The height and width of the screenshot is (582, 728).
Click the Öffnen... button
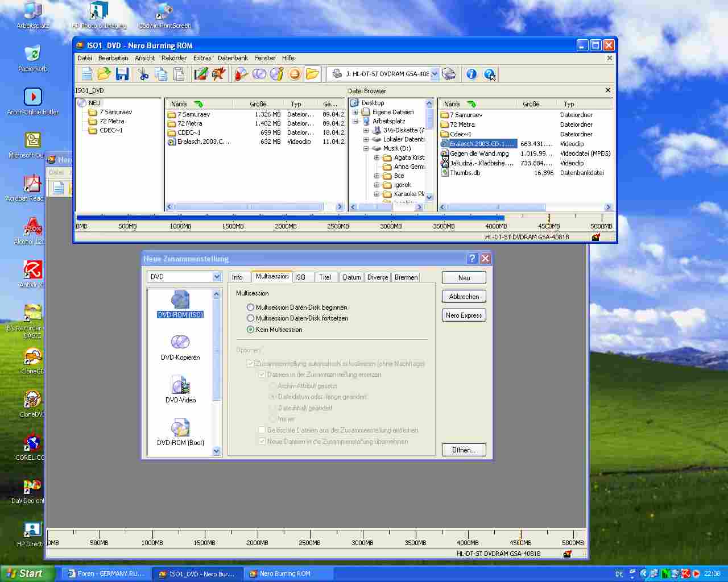464,450
